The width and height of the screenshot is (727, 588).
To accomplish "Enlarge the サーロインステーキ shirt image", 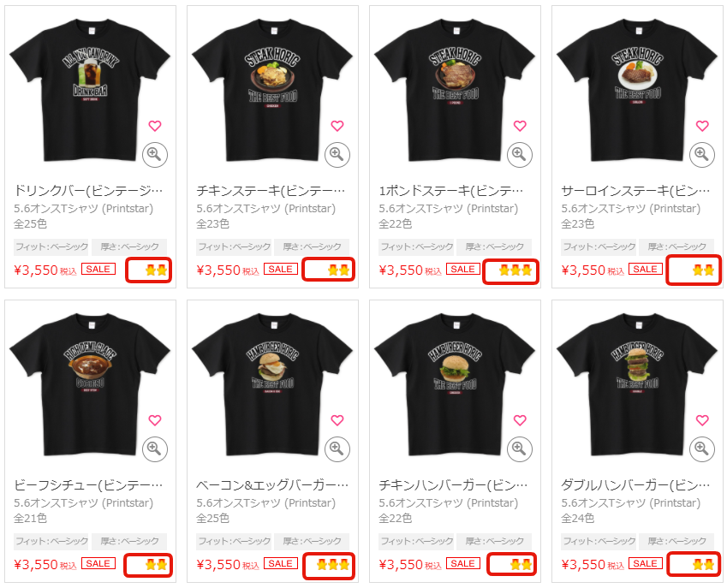I will coord(702,154).
